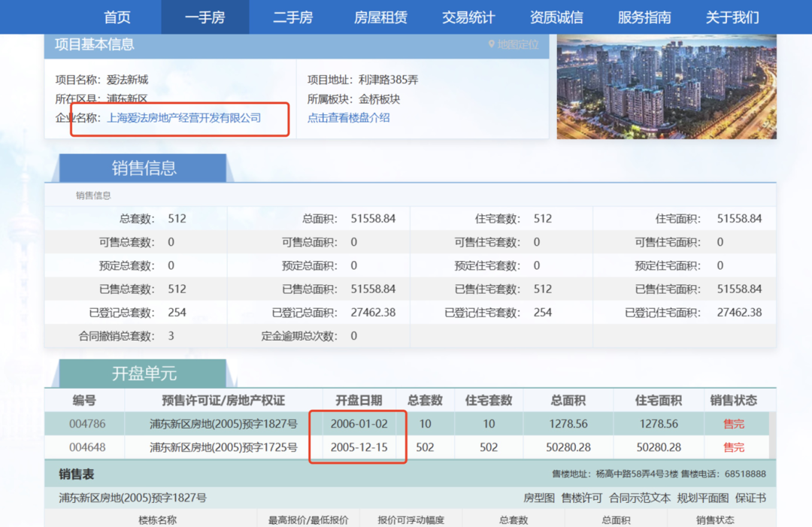Select the 开盘单元 section tab
The width and height of the screenshot is (812, 527).
pos(144,373)
